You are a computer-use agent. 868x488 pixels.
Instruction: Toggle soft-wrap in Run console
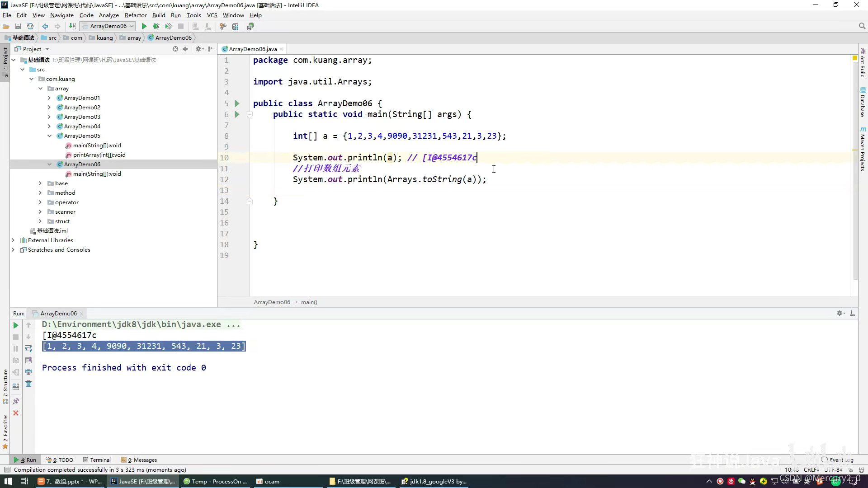point(28,348)
